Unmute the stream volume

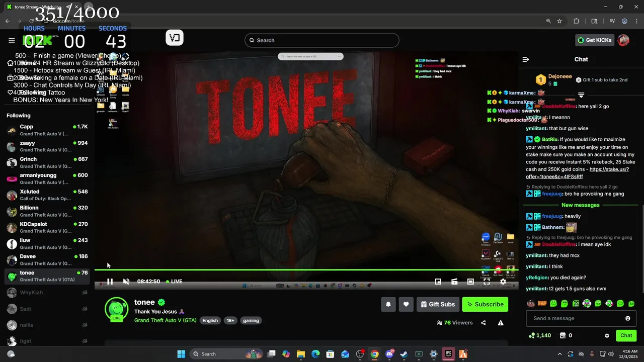(126, 282)
